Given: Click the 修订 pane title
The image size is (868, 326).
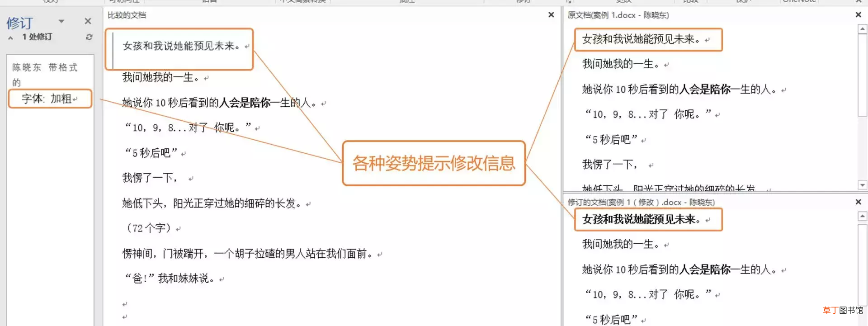Looking at the screenshot, I should 20,23.
